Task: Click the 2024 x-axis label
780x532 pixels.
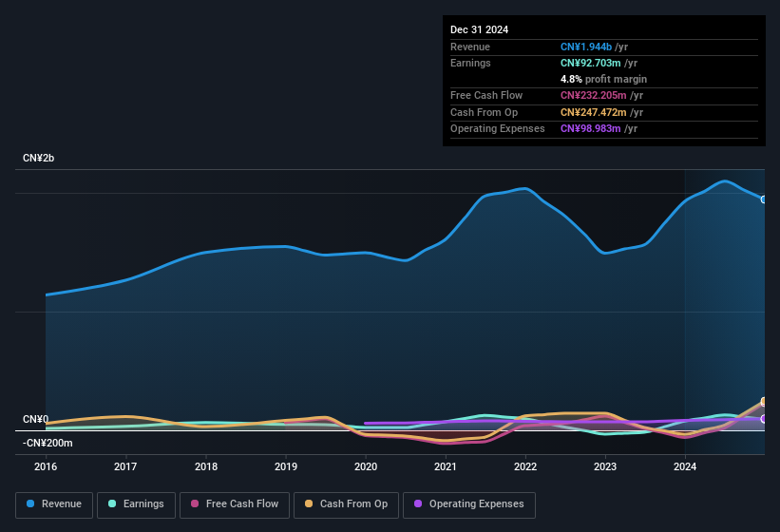Action: coord(685,466)
